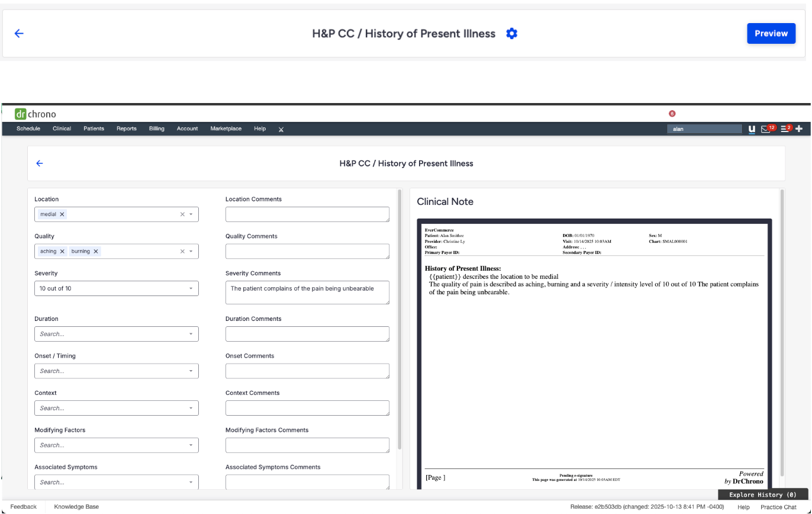Click the Associated Symptoms Comments text box
Viewport: 812px width, 514px height.
tap(307, 482)
